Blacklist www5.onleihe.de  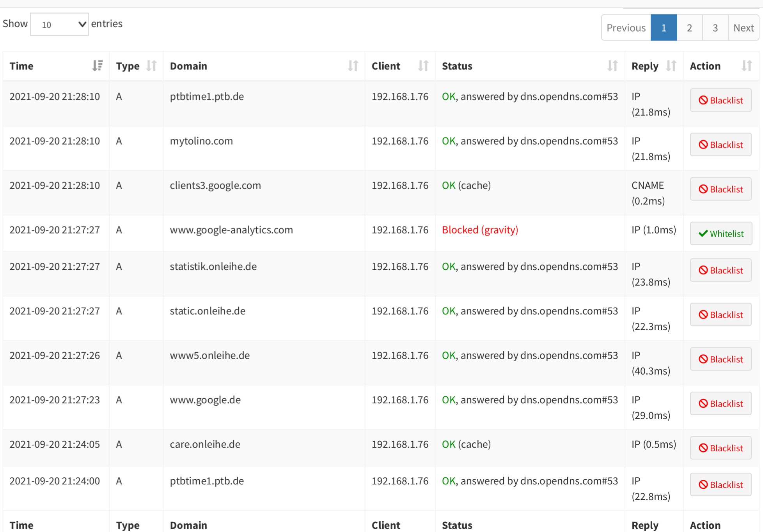pos(720,359)
